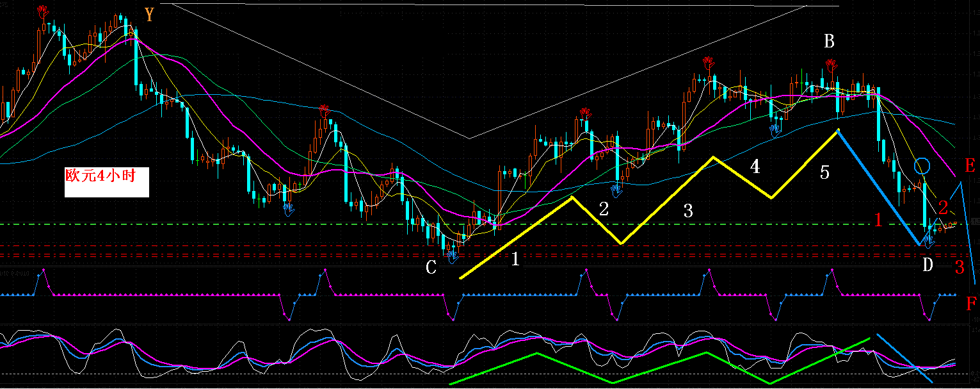980x389 pixels.
Task: Click the white C label at the low
Action: coord(431,268)
